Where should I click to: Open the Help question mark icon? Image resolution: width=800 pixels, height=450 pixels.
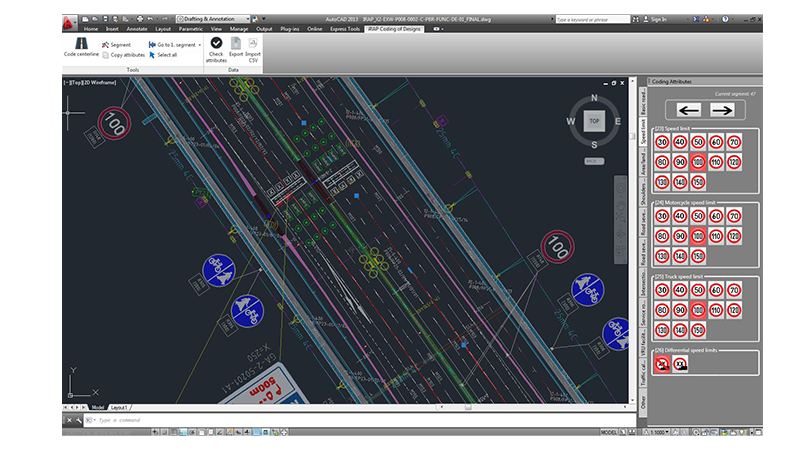coord(725,19)
